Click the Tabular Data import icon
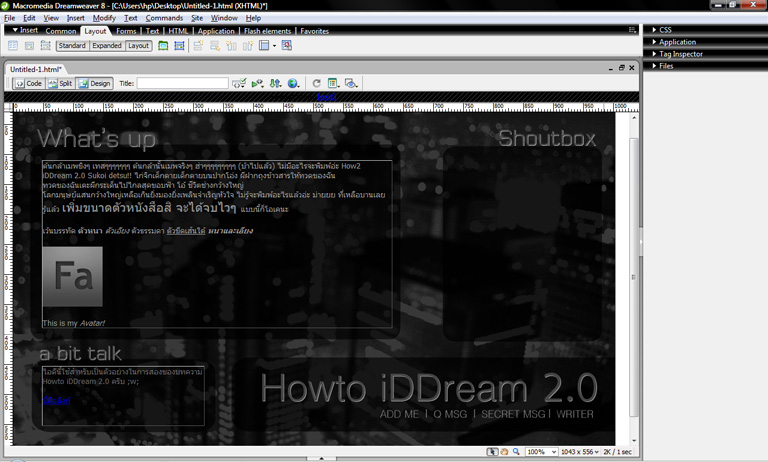Image resolution: width=768 pixels, height=462 pixels. [287, 46]
